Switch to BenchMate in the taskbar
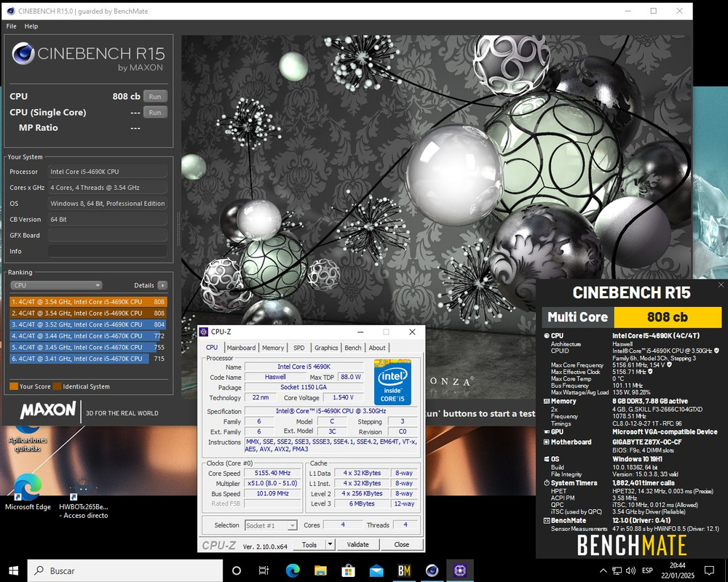 (x=404, y=570)
